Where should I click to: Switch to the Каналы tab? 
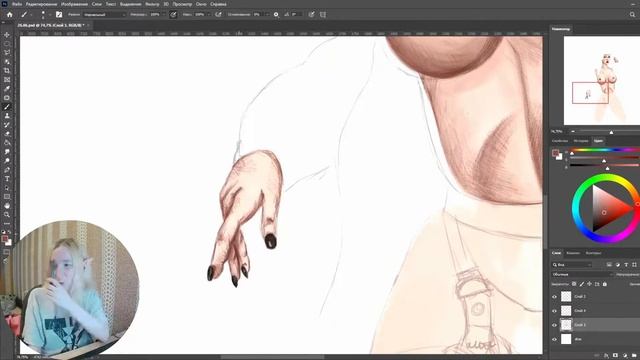(573, 253)
